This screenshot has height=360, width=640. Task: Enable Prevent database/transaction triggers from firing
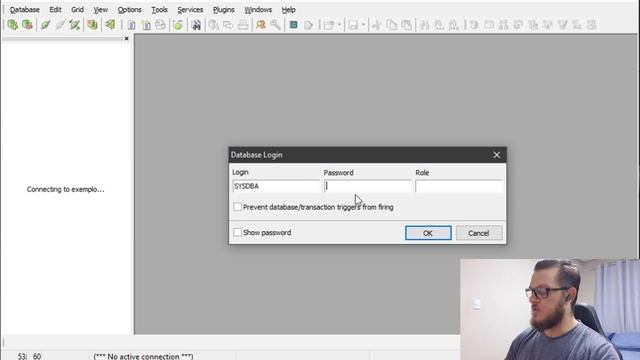click(238, 207)
